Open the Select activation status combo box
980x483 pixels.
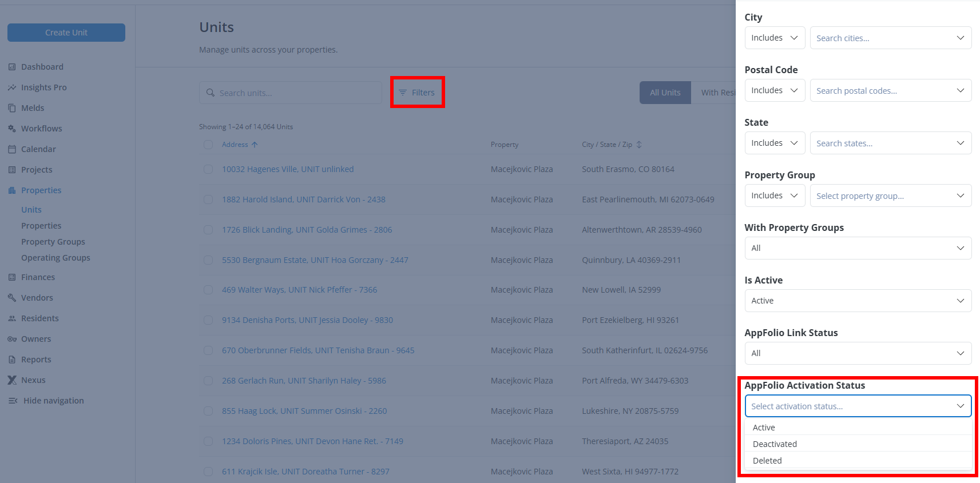858,406
